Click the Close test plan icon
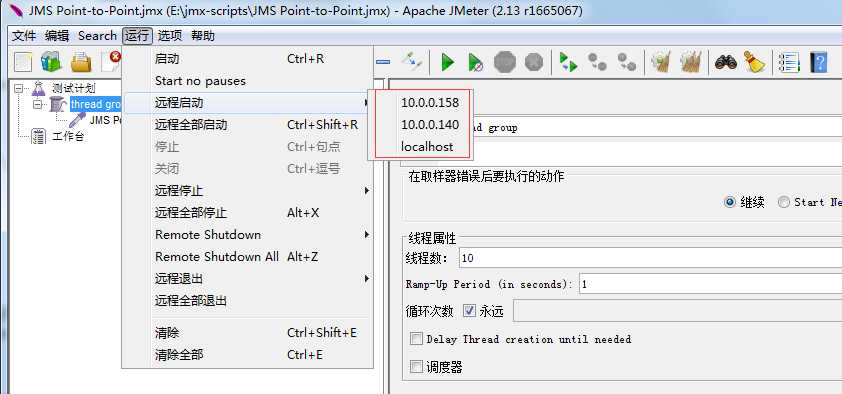842x394 pixels. coord(112,61)
